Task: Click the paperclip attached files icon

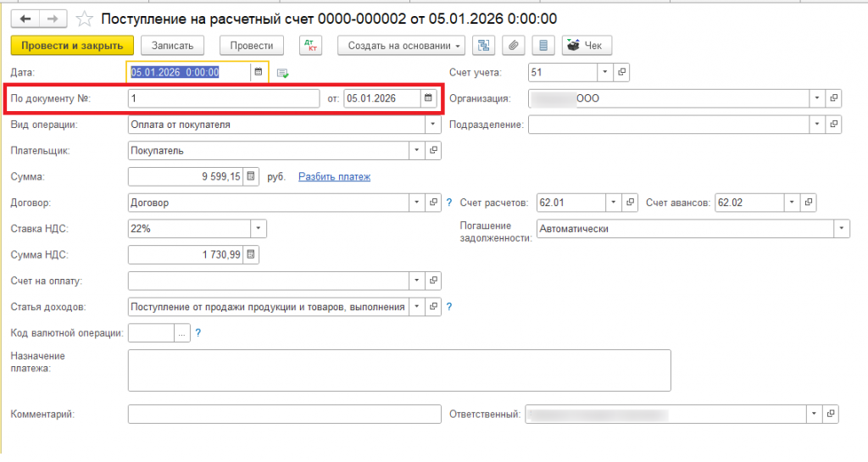Action: coord(513,46)
